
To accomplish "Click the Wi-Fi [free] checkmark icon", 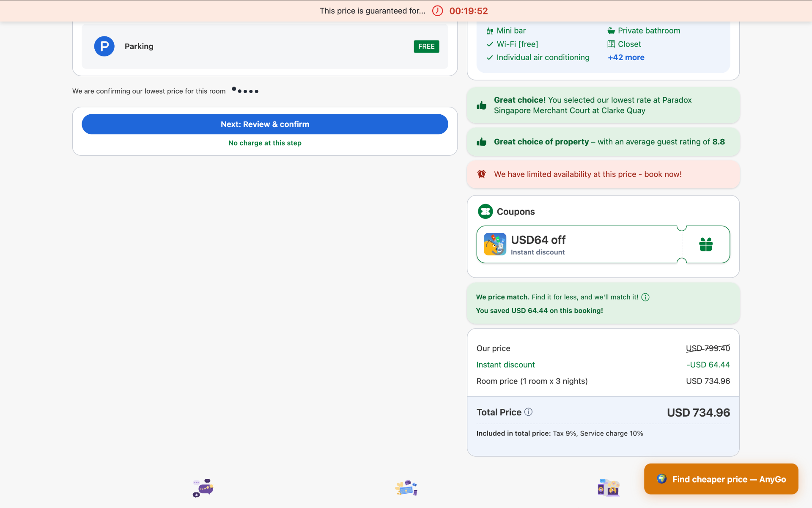I will [x=490, y=44].
